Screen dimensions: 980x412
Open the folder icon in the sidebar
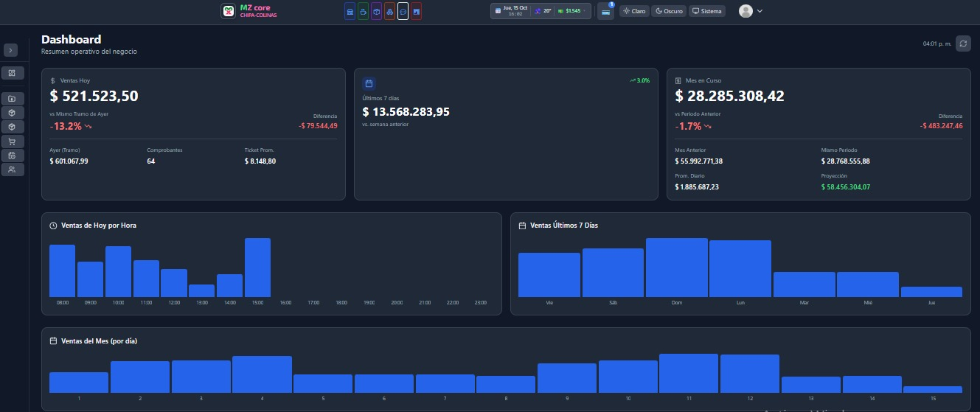click(x=13, y=99)
